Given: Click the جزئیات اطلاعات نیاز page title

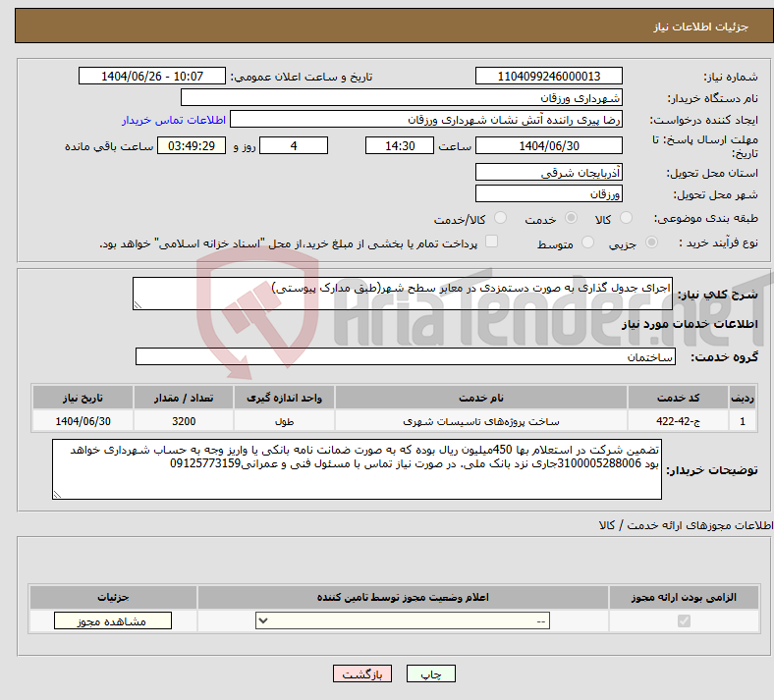Looking at the screenshot, I should pyautogui.click(x=701, y=27).
